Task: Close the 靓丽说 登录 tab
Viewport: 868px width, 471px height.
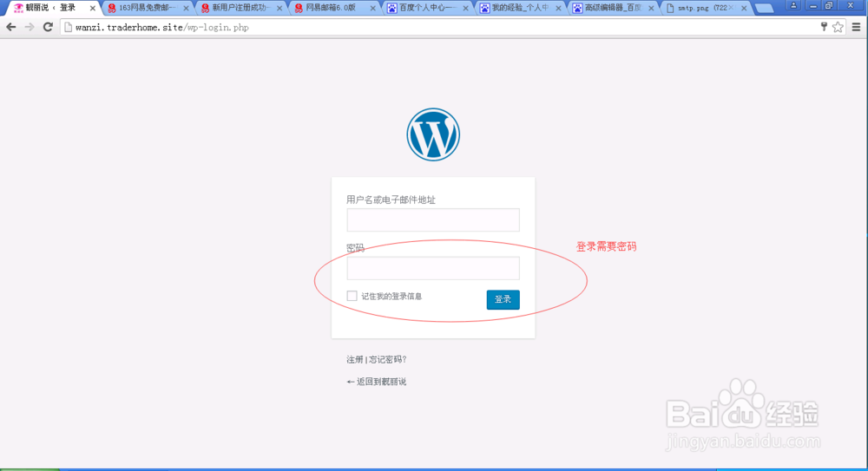Action: pyautogui.click(x=93, y=9)
